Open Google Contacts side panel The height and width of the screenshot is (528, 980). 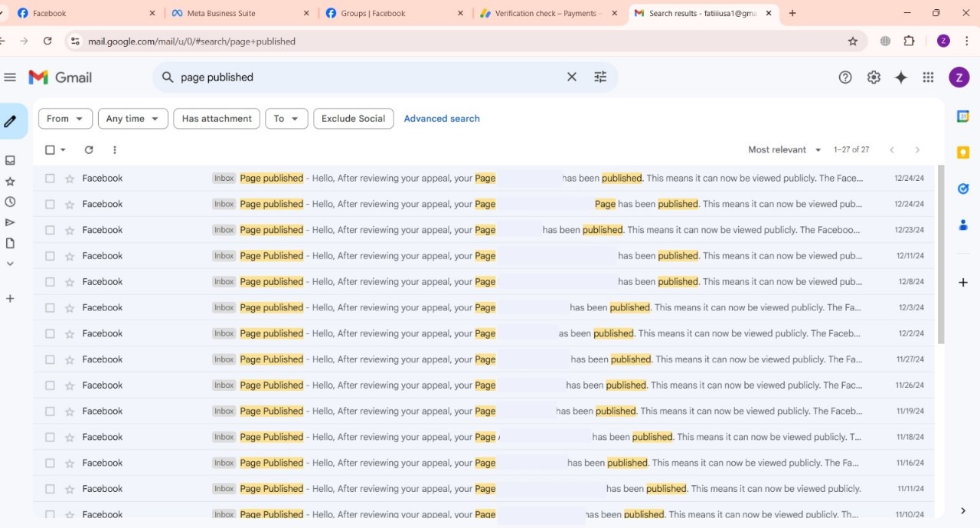tap(963, 225)
